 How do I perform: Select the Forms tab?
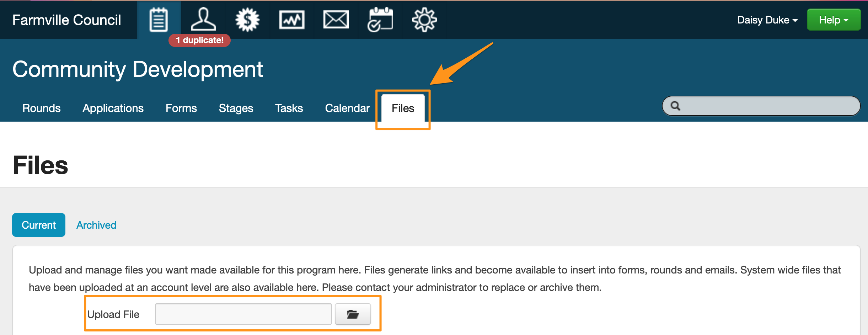point(181,108)
